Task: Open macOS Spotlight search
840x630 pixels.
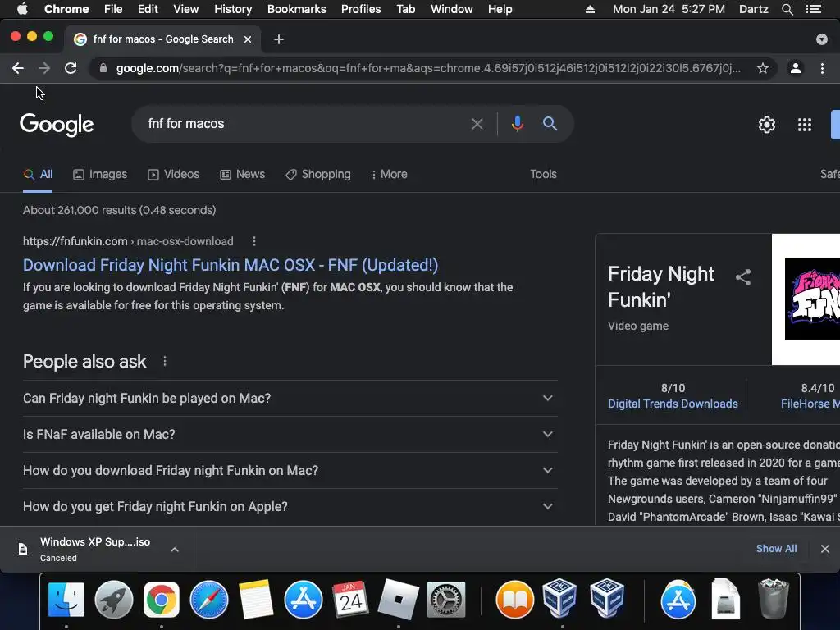Action: [787, 9]
